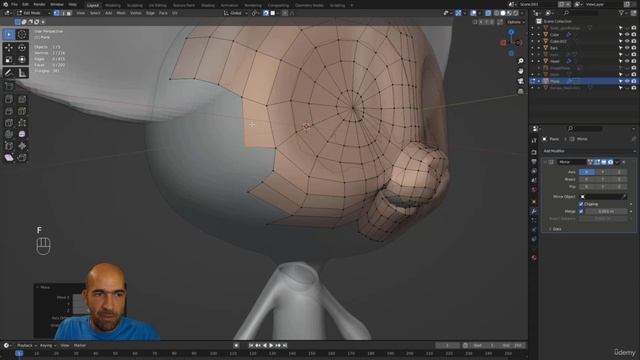Select the Knife tool
This screenshot has height=360, width=640.
click(9, 122)
